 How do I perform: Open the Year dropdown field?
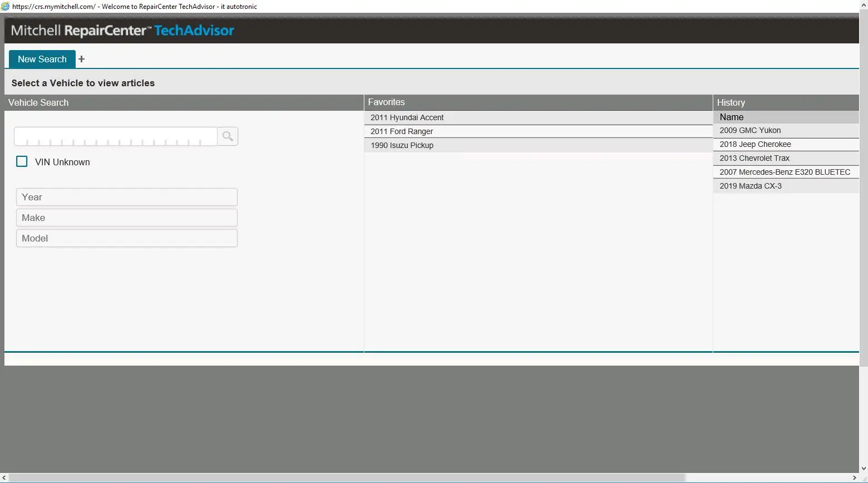127,197
